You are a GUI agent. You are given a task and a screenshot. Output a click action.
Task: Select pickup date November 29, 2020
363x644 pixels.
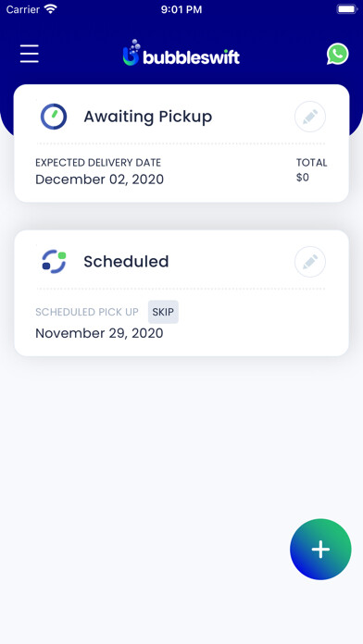click(99, 333)
